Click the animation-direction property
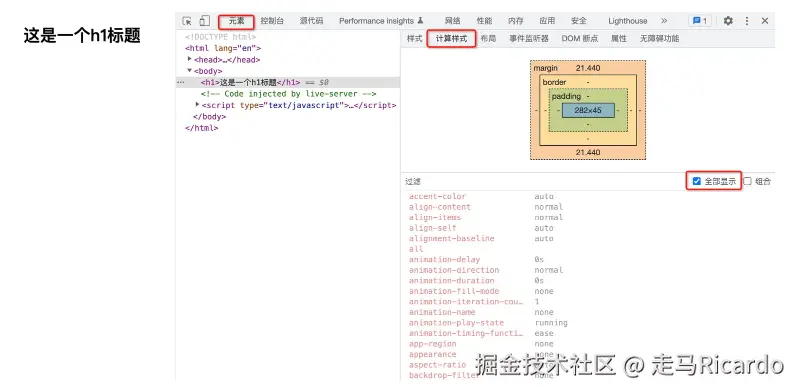 click(x=454, y=270)
